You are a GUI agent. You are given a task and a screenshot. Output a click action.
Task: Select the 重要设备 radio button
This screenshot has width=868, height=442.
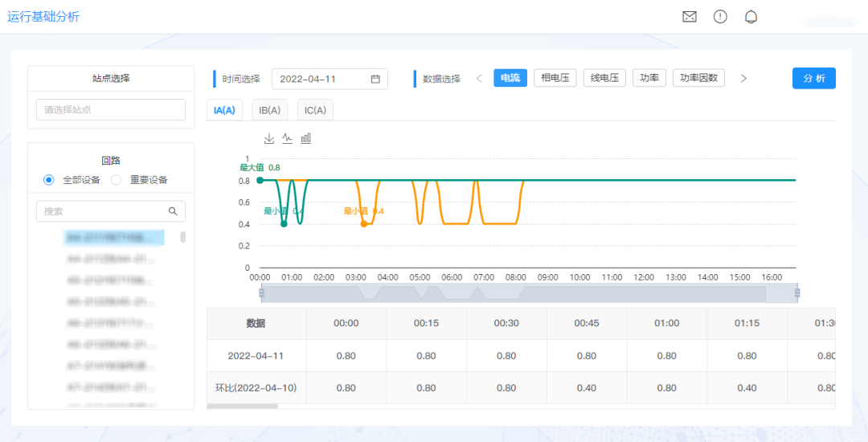(x=117, y=180)
